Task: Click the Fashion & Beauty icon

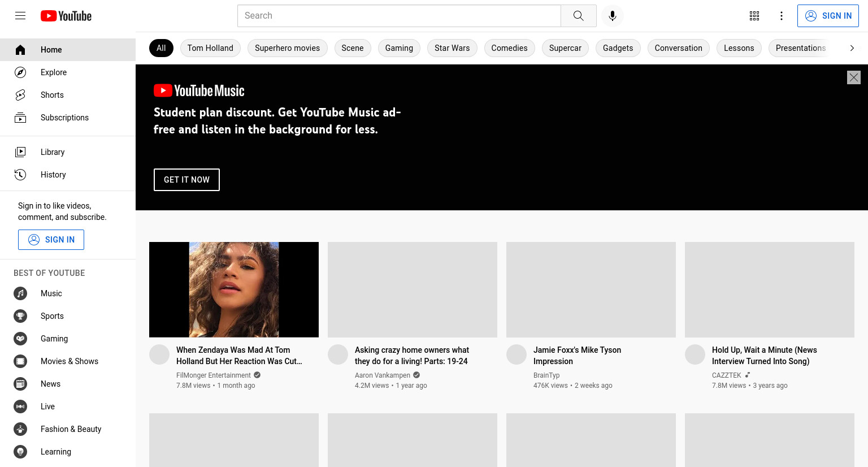Action: click(20, 429)
